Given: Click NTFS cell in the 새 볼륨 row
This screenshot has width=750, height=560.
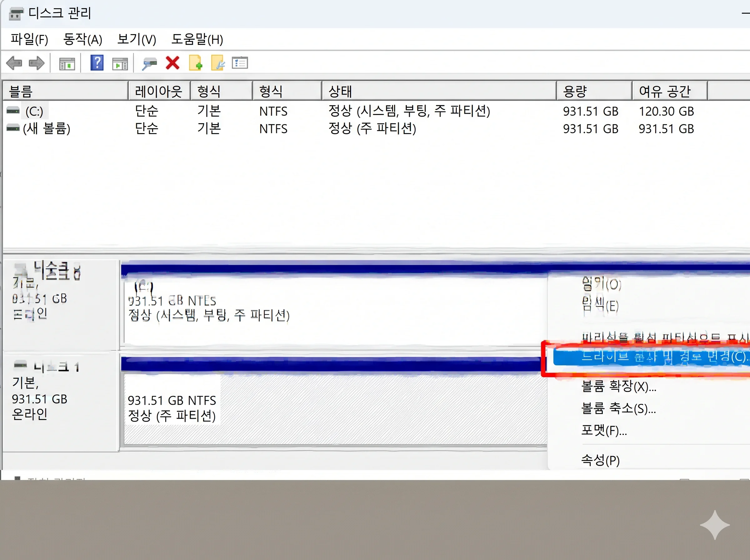Looking at the screenshot, I should tap(273, 129).
